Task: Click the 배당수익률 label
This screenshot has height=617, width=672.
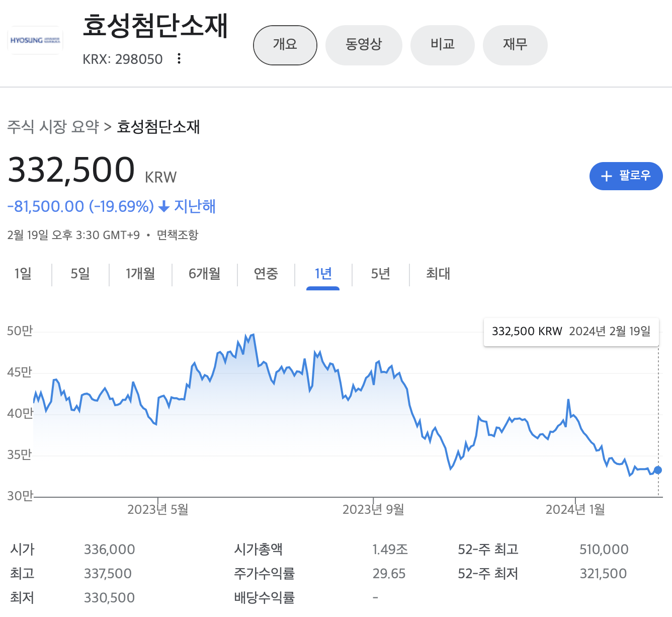Action: [264, 598]
